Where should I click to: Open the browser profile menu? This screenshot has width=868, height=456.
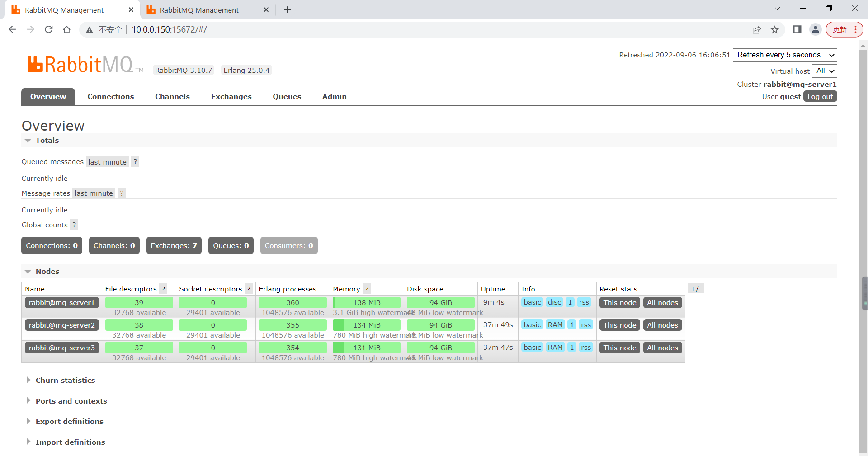click(x=816, y=29)
